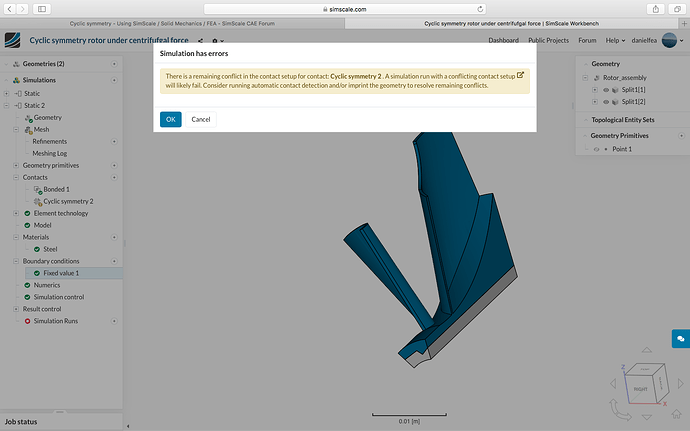This screenshot has width=690, height=431.
Task: Reload the page in address bar
Action: coord(480,9)
